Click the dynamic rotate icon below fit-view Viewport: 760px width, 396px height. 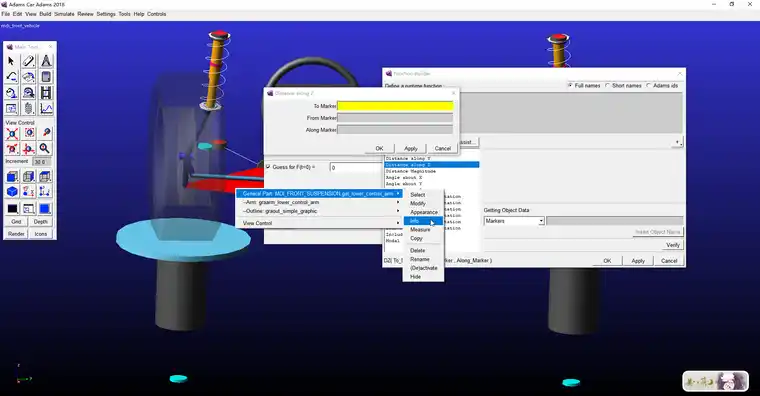click(12, 149)
